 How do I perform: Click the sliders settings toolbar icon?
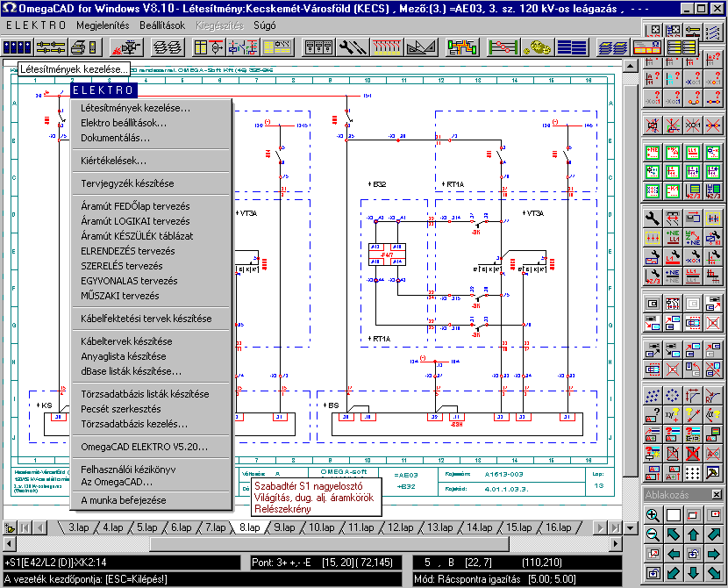(x=51, y=47)
